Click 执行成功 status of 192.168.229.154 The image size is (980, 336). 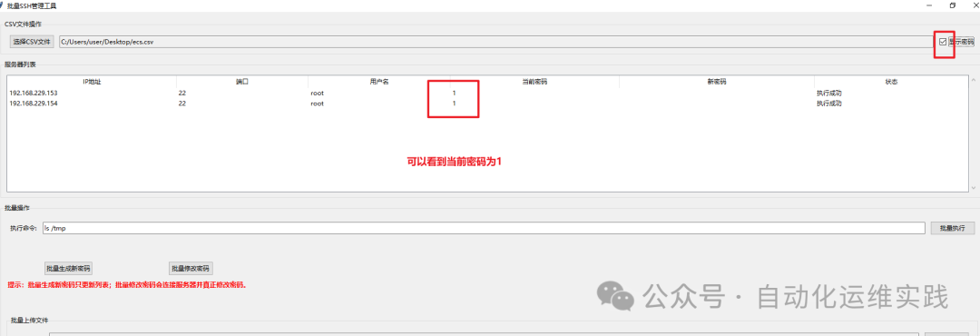[x=828, y=104]
